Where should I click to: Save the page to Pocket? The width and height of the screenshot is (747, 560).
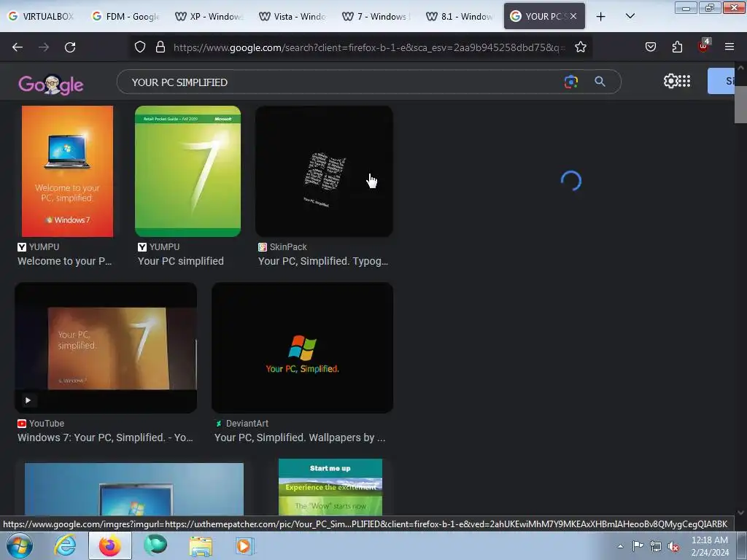[x=650, y=47]
